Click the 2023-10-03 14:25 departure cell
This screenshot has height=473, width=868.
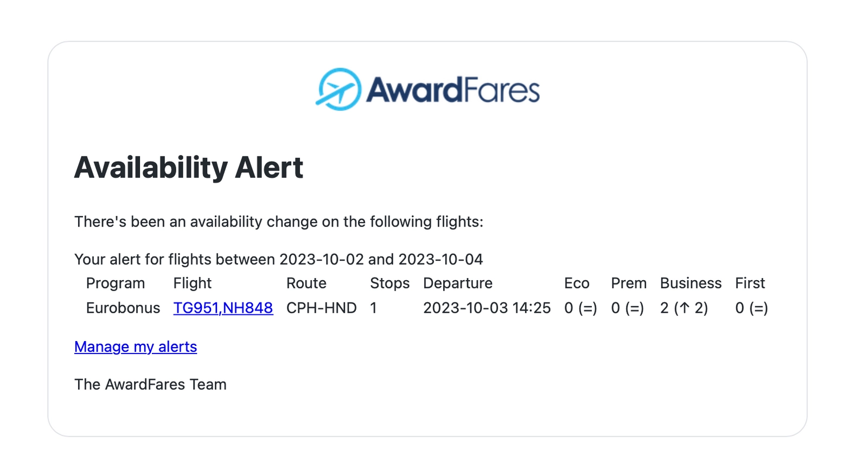coord(487,308)
